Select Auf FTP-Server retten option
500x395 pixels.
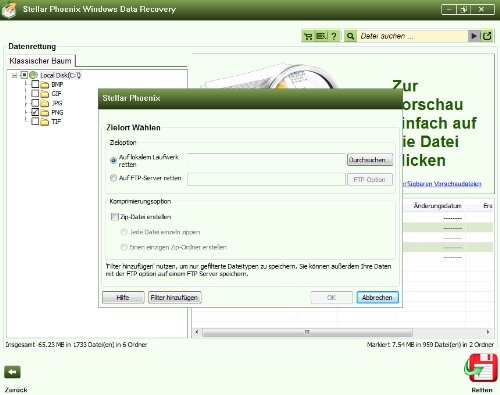[113, 178]
